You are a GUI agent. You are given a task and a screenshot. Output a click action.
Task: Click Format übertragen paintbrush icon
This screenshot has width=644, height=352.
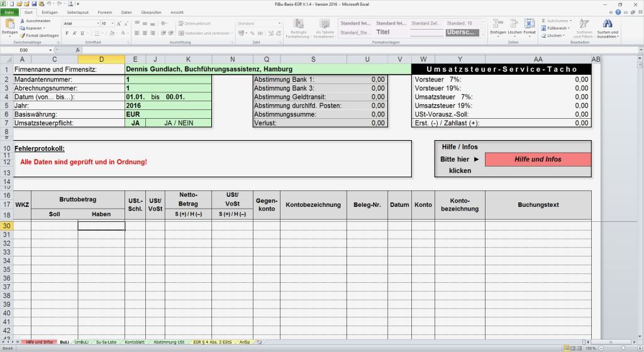tap(23, 35)
